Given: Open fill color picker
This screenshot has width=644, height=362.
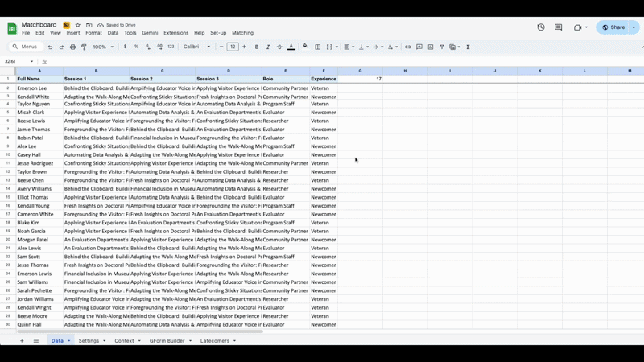Looking at the screenshot, I should pos(306,47).
